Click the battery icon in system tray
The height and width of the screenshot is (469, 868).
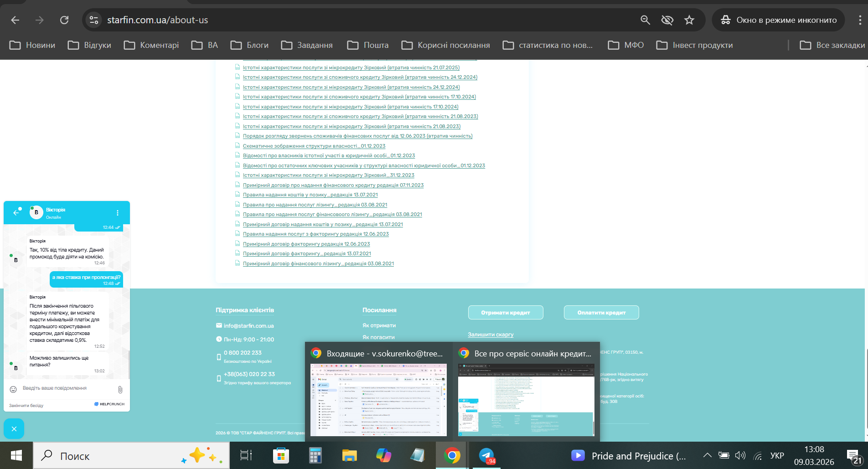pos(724,455)
